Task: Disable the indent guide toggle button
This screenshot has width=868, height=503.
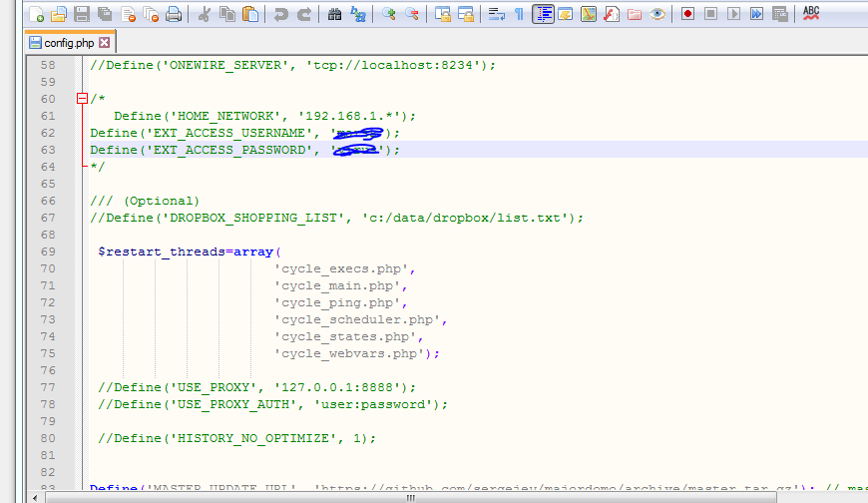Action: (x=543, y=14)
